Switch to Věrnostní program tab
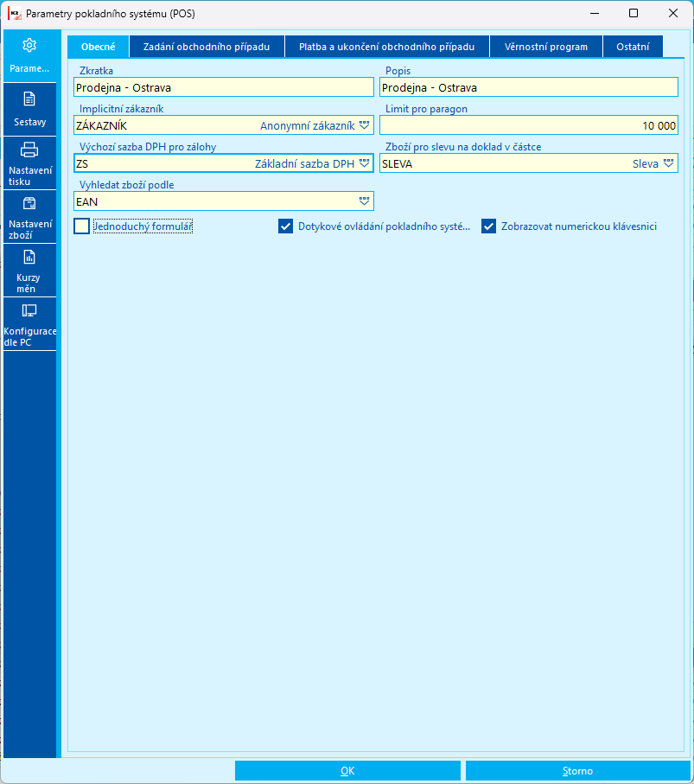 click(x=546, y=47)
